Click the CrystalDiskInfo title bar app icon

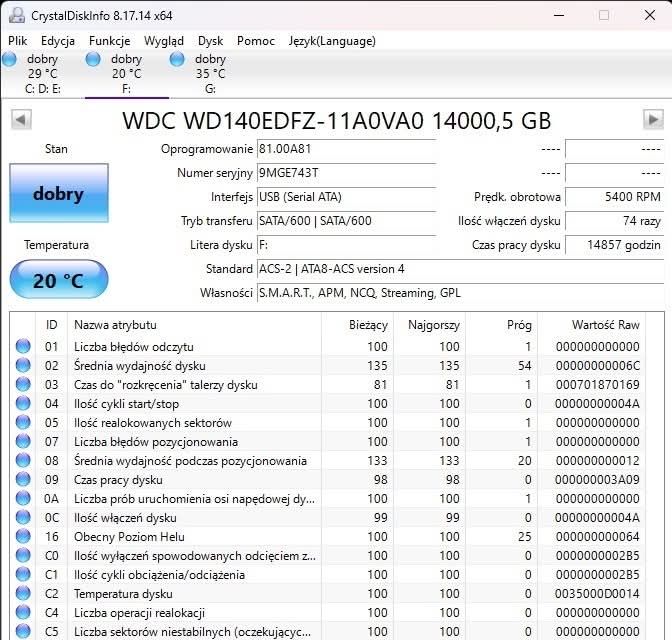click(x=17, y=15)
